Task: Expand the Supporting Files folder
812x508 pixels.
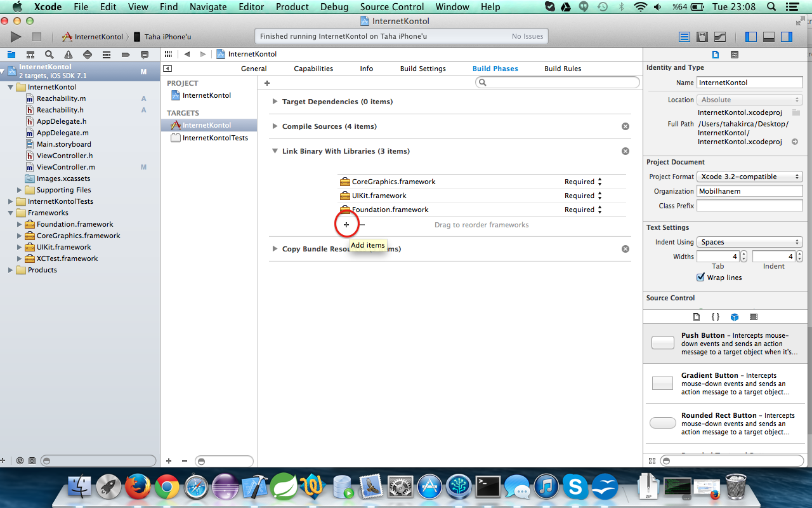Action: (x=19, y=190)
